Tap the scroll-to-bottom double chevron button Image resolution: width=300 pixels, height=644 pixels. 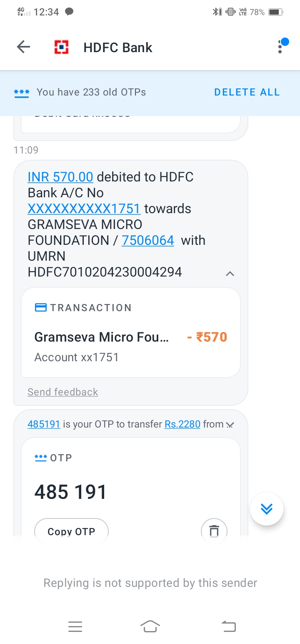[266, 508]
